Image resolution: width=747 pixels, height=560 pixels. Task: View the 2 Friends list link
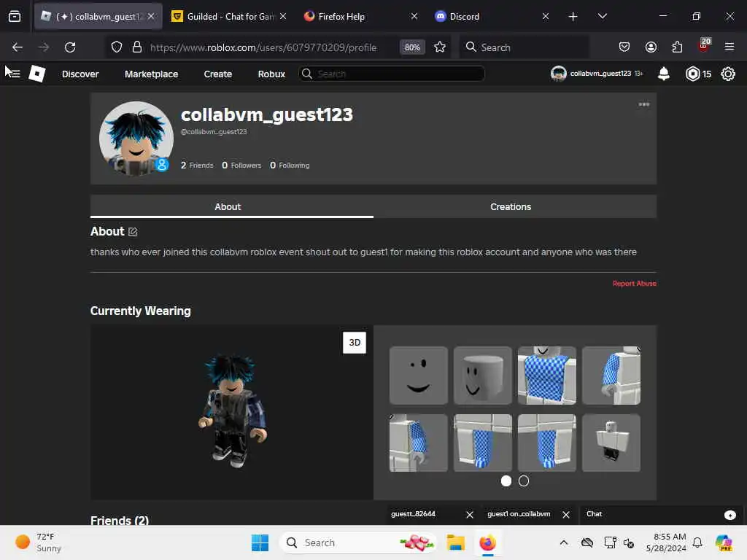coord(197,166)
